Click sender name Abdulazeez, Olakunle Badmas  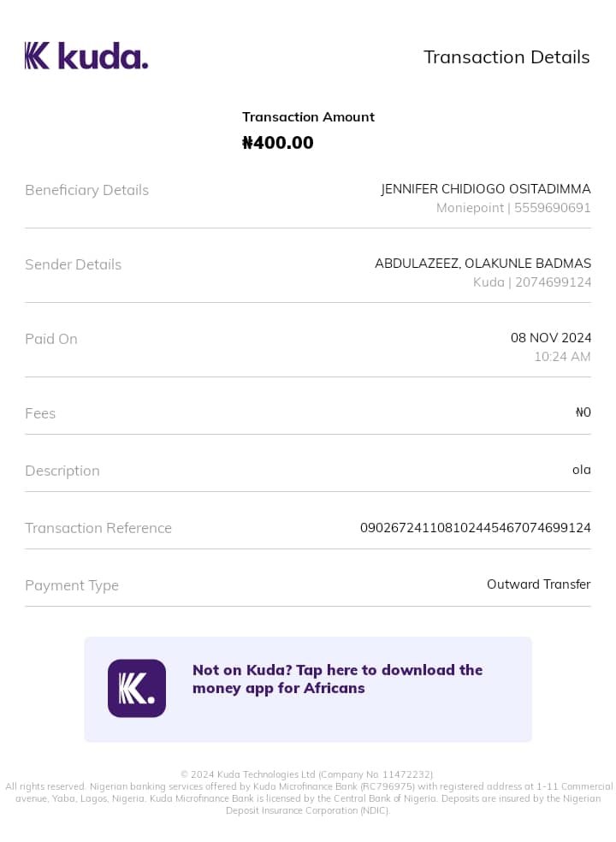point(483,264)
